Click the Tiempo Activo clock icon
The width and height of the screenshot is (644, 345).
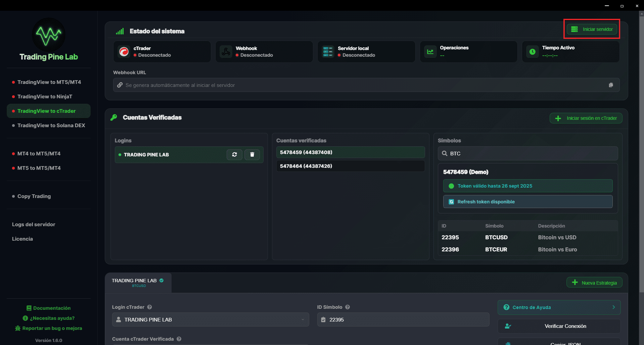pos(532,51)
